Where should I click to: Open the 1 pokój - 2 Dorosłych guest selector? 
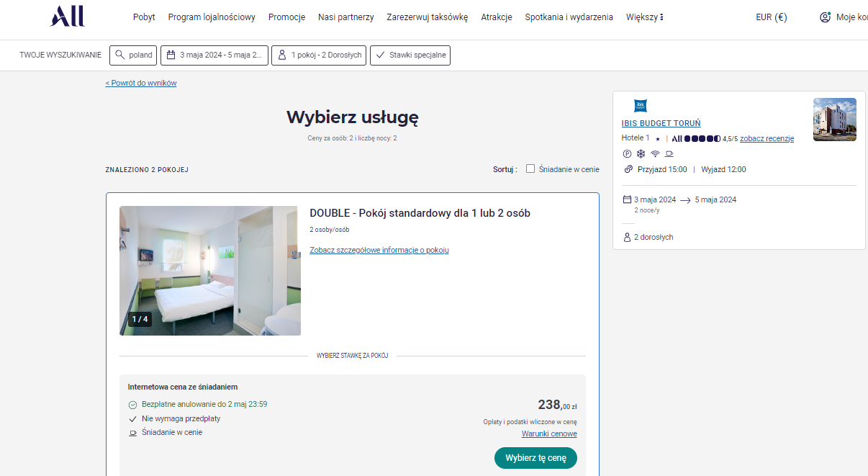tap(319, 55)
